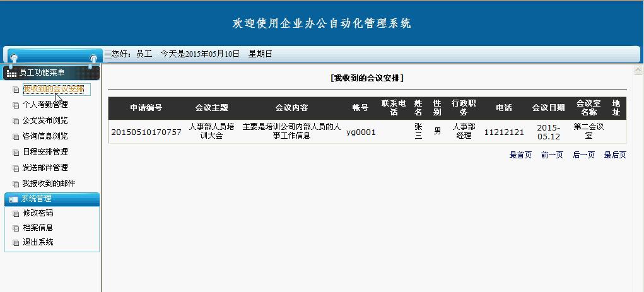
Task: Click the lines icon before 您好 greeting
Action: point(108,54)
